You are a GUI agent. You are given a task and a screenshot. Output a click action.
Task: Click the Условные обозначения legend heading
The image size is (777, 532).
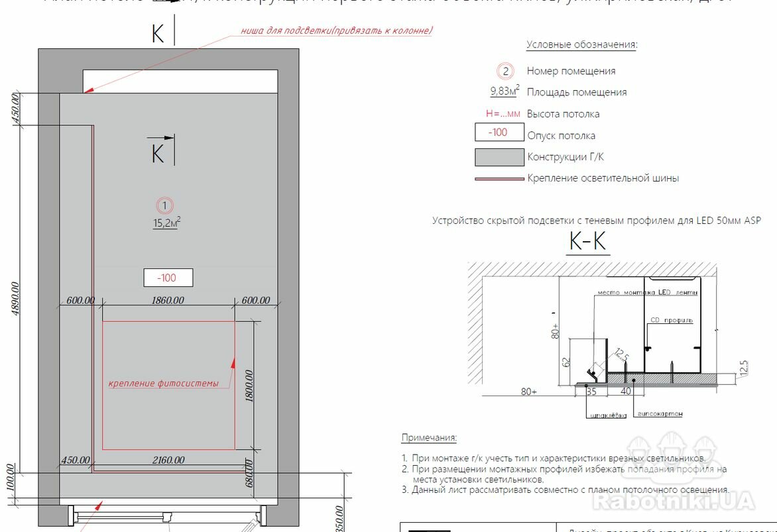581,45
